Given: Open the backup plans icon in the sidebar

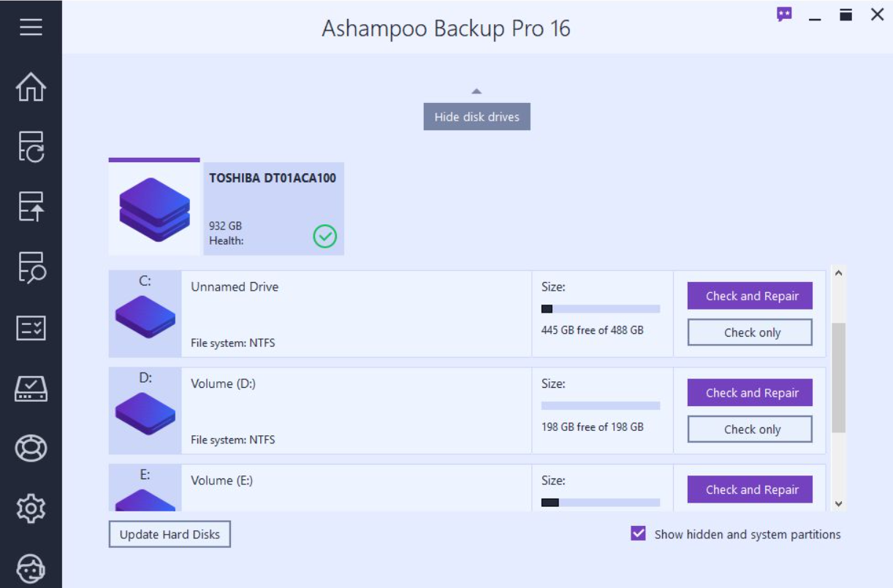Looking at the screenshot, I should click(31, 147).
